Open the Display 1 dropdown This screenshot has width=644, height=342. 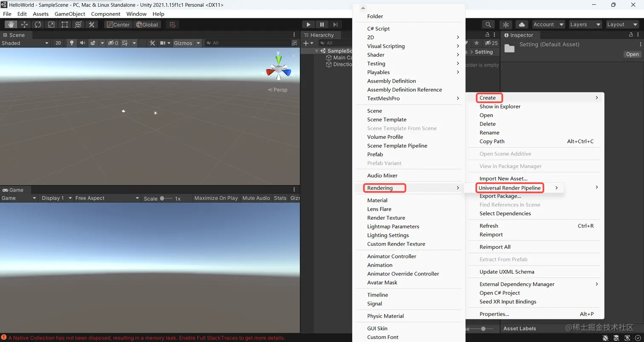pyautogui.click(x=56, y=198)
